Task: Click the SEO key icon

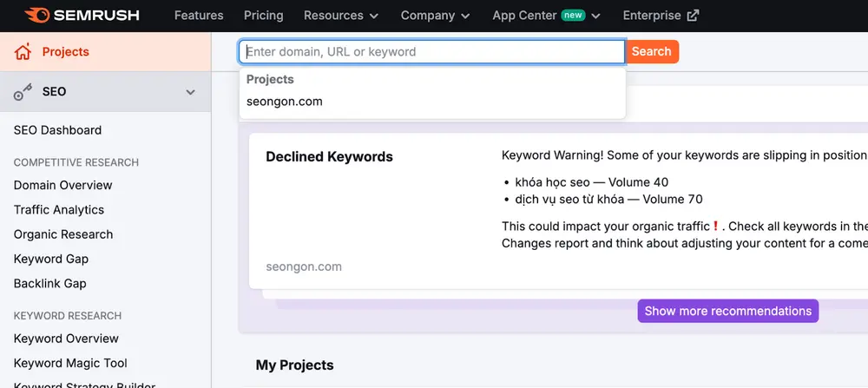Action: [x=23, y=92]
